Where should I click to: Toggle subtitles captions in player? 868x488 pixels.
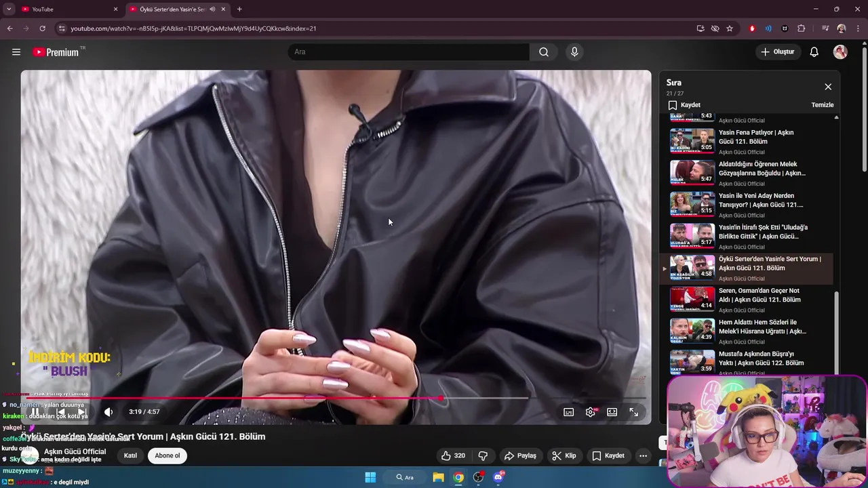coord(569,412)
